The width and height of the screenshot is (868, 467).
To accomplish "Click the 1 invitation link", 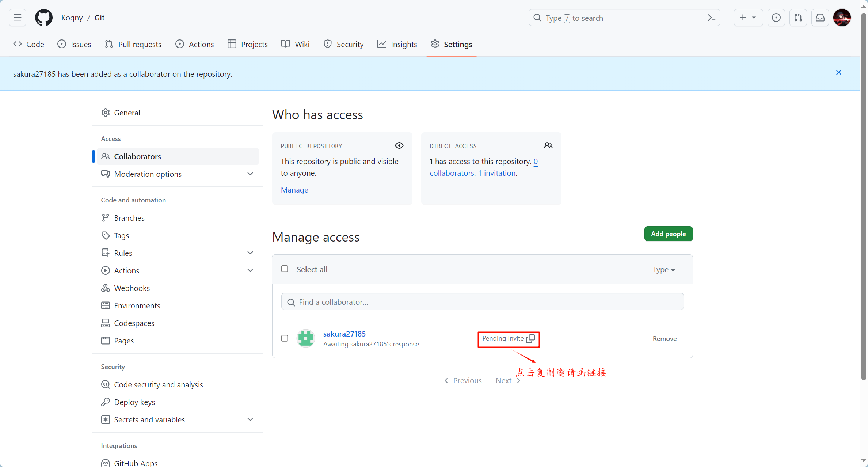I will pyautogui.click(x=496, y=172).
